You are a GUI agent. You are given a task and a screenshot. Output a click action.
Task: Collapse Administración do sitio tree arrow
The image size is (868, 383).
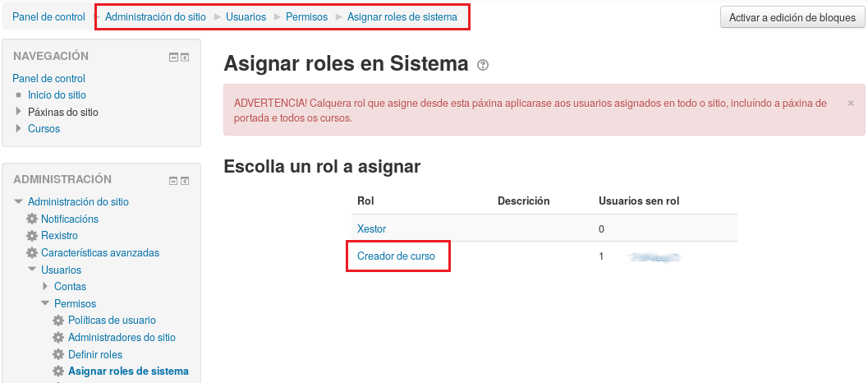pos(19,201)
